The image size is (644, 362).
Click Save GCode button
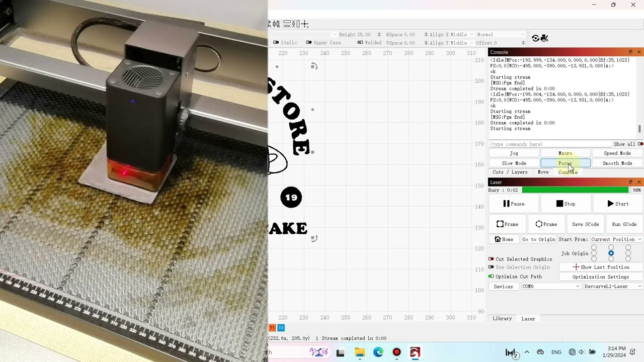point(585,224)
